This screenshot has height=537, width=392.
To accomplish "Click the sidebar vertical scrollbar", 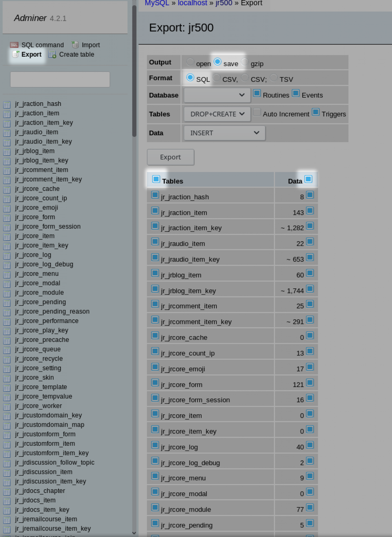I will [x=134, y=70].
